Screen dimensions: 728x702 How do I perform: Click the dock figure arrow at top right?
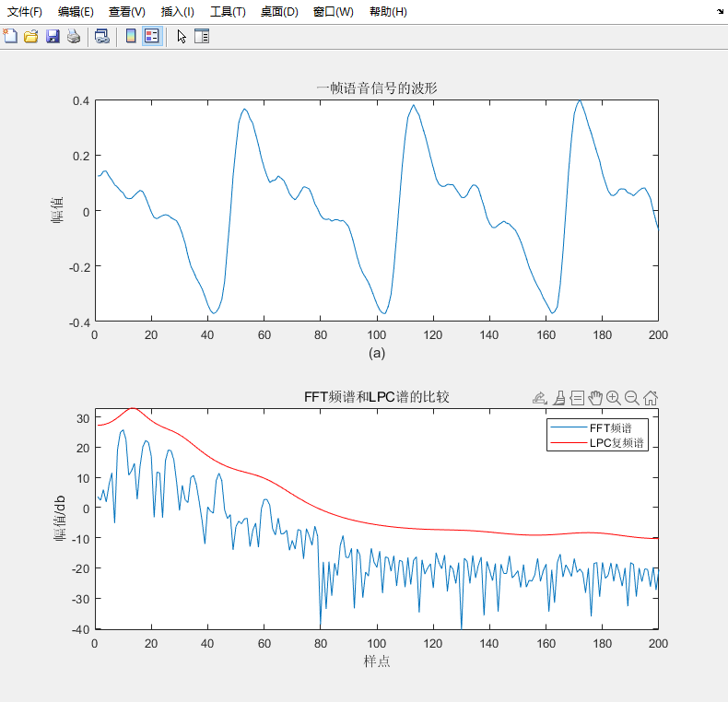click(x=720, y=12)
